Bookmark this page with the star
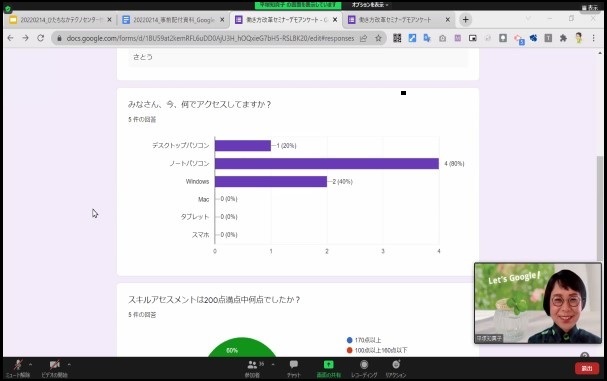 [x=378, y=38]
